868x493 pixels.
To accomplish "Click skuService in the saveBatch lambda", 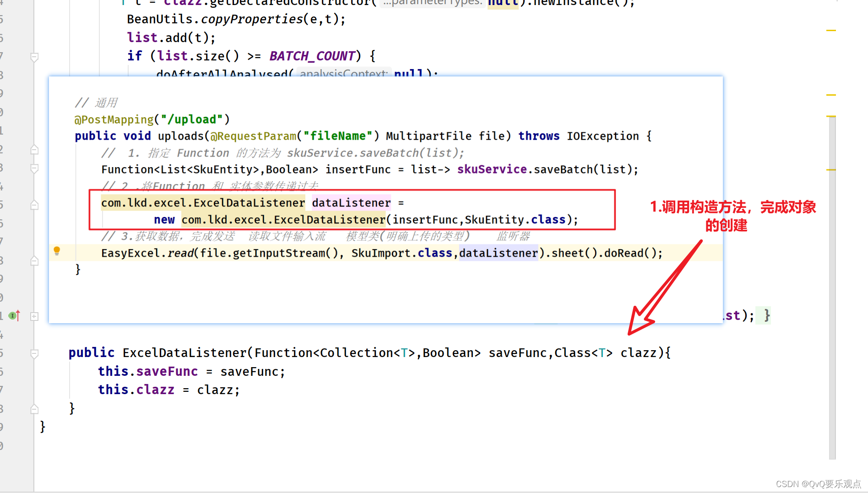I will (492, 169).
